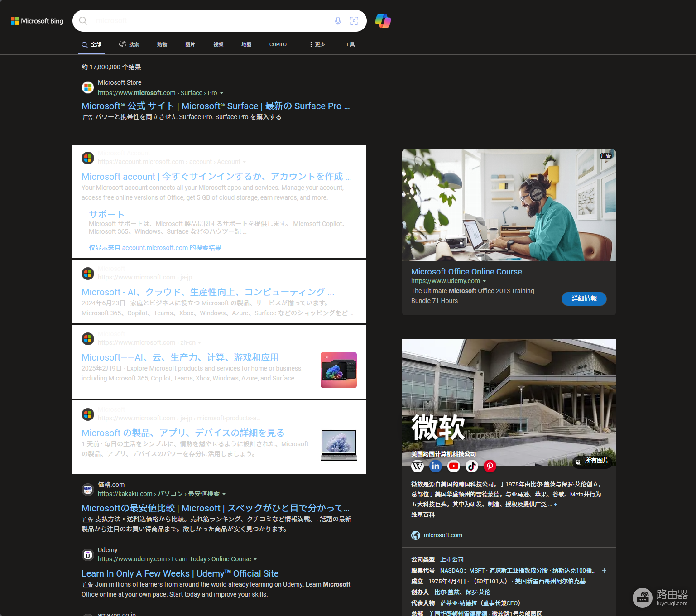Open the microsoft.com website link
Viewport: 696px width, 616px height.
[443, 535]
